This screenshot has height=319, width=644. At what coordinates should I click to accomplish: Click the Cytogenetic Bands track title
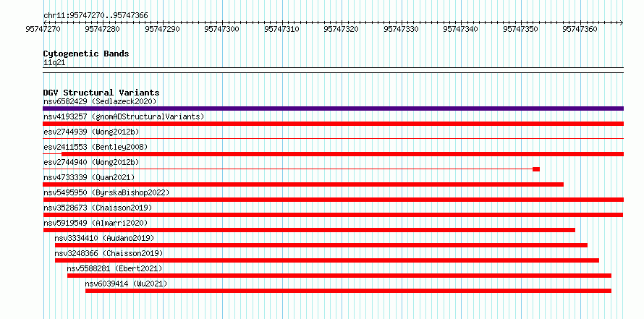click(x=86, y=54)
